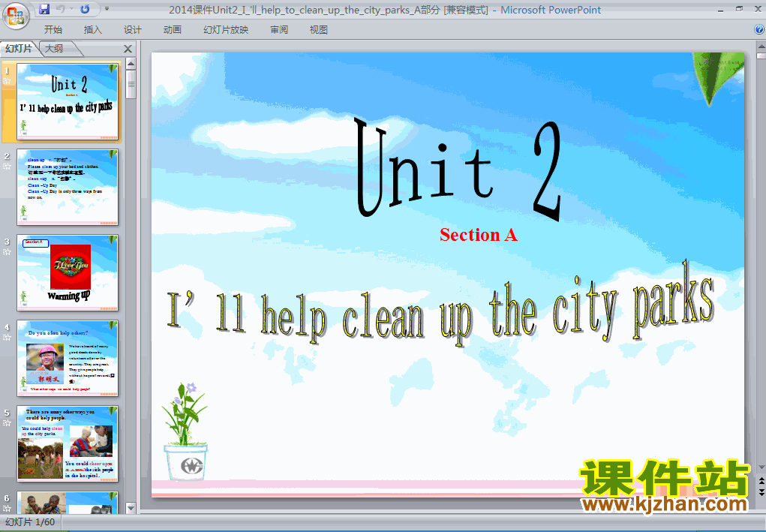Restore down the PowerPoint window

[739, 9]
